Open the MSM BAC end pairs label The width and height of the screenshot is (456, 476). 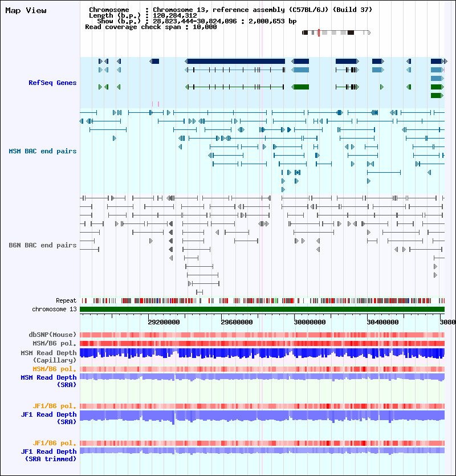(43, 151)
